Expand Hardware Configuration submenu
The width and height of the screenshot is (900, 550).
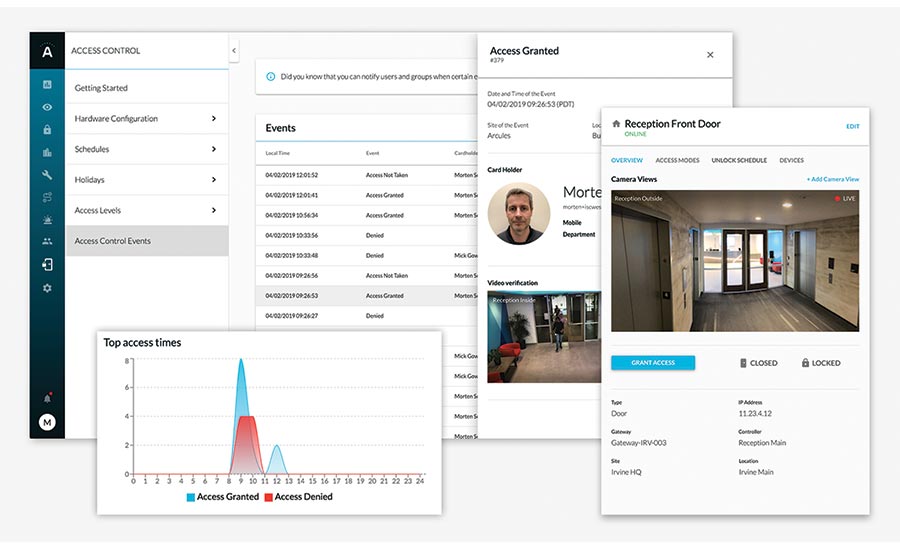[214, 119]
